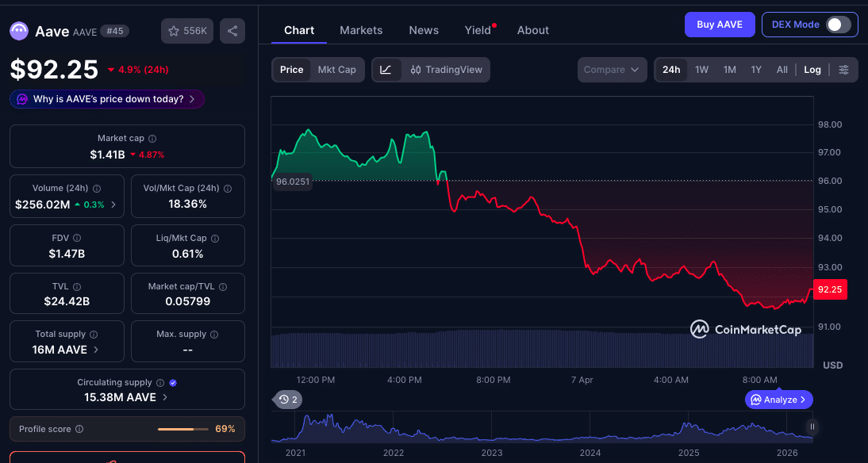Switch to About tab
The width and height of the screenshot is (868, 463).
[x=533, y=30]
